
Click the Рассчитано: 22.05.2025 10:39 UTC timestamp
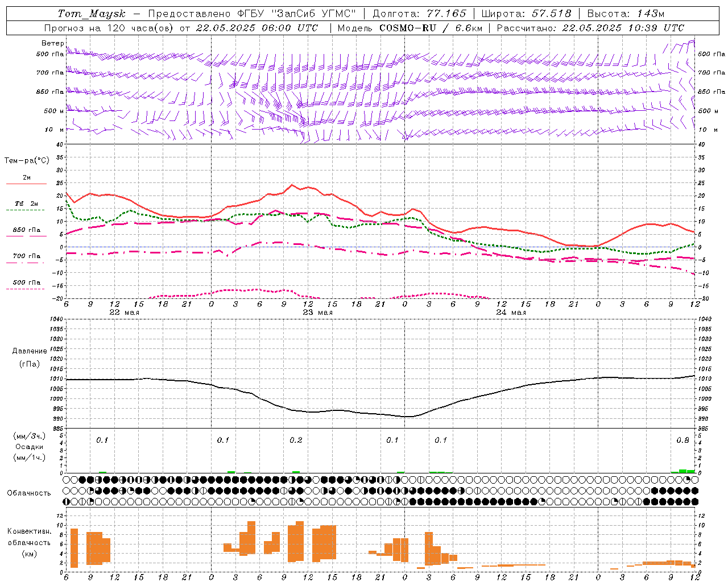[x=590, y=28]
